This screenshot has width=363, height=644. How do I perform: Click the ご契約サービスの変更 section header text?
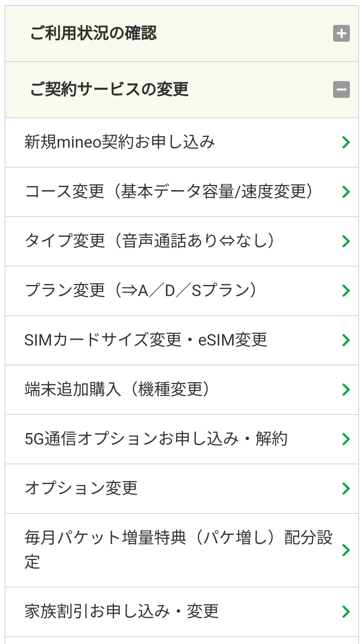[109, 90]
